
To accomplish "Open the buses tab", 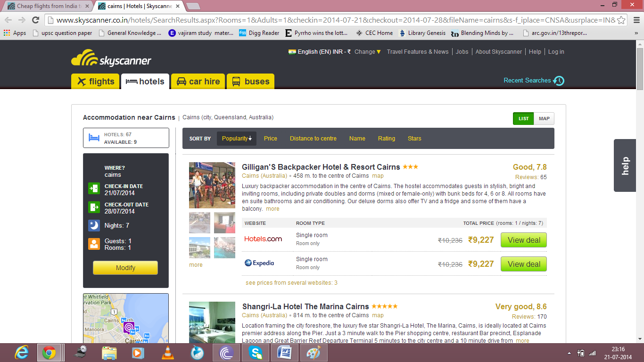I will [251, 81].
